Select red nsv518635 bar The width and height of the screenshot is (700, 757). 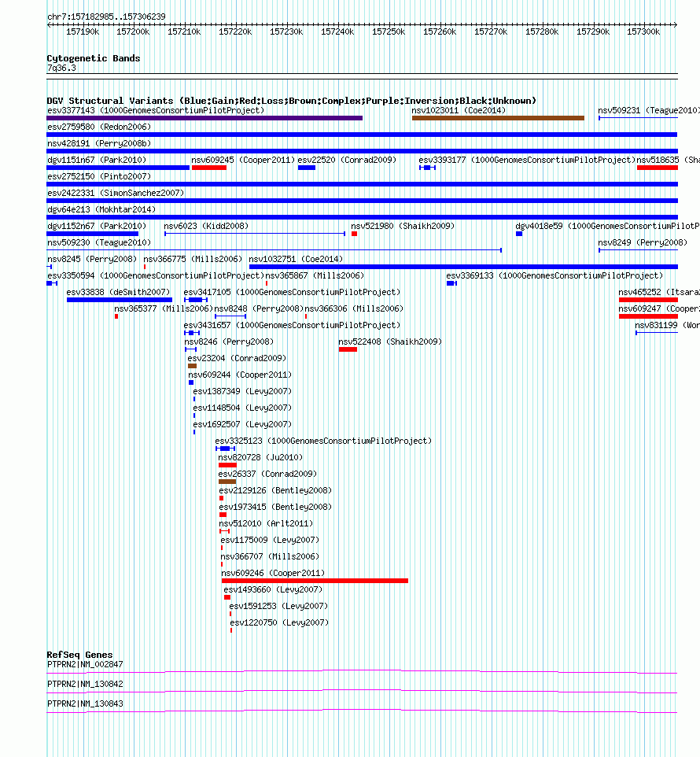tap(657, 168)
